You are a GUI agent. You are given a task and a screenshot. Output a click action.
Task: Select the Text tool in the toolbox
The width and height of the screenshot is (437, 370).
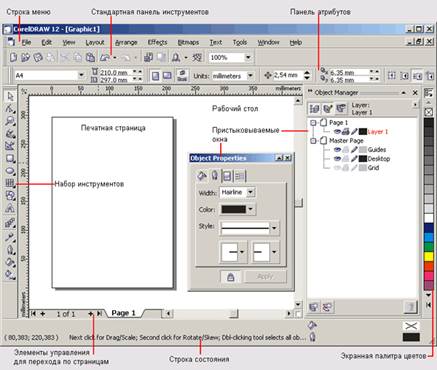tap(10, 208)
